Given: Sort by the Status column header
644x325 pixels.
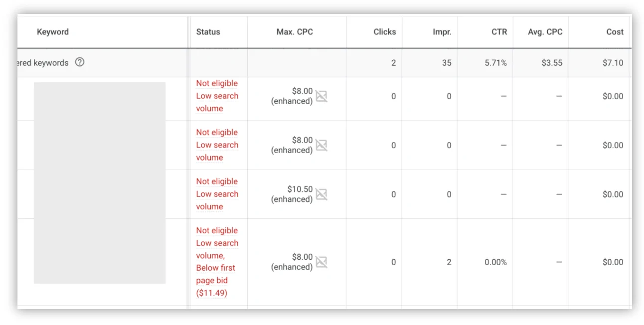Looking at the screenshot, I should click(x=208, y=32).
